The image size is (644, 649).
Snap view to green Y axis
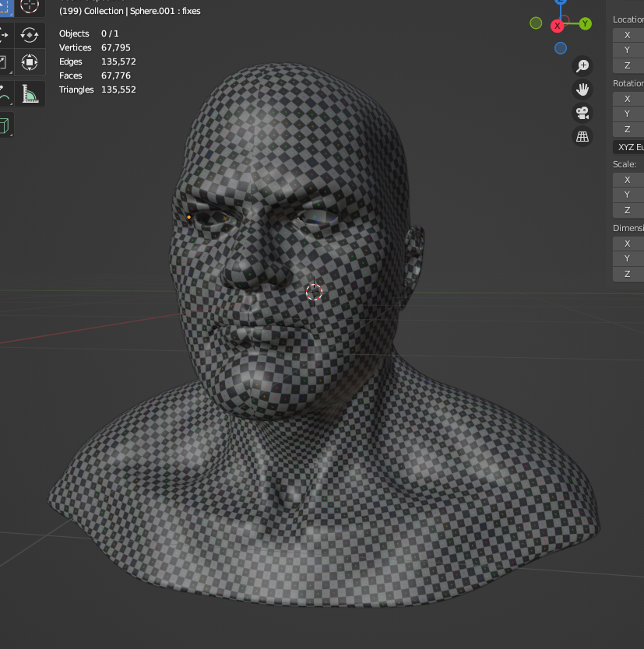click(x=585, y=24)
